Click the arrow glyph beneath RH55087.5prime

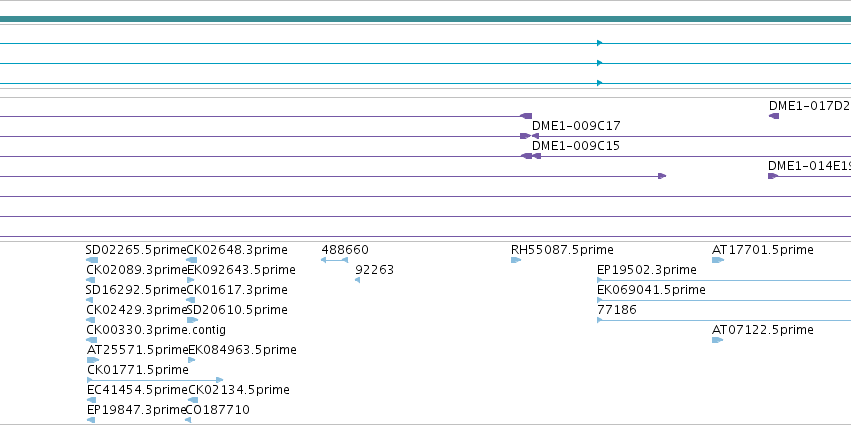(516, 260)
